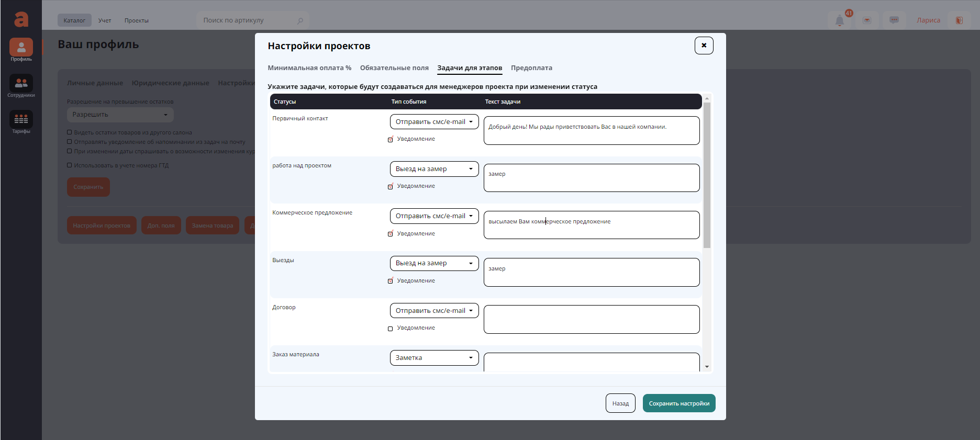The height and width of the screenshot is (440, 980).
Task: Enable notification for Договор status
Action: tap(390, 329)
